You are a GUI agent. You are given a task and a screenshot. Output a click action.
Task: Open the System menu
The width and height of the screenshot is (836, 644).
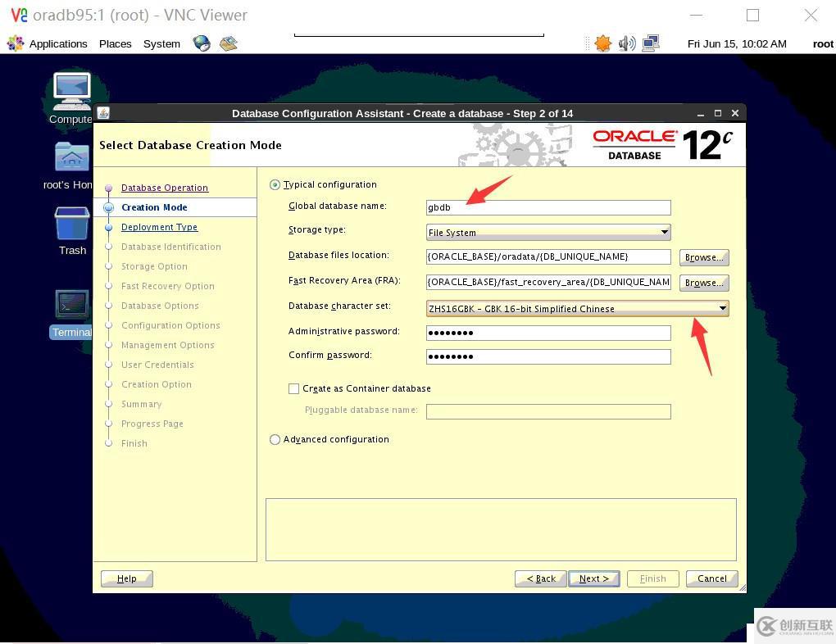click(161, 43)
